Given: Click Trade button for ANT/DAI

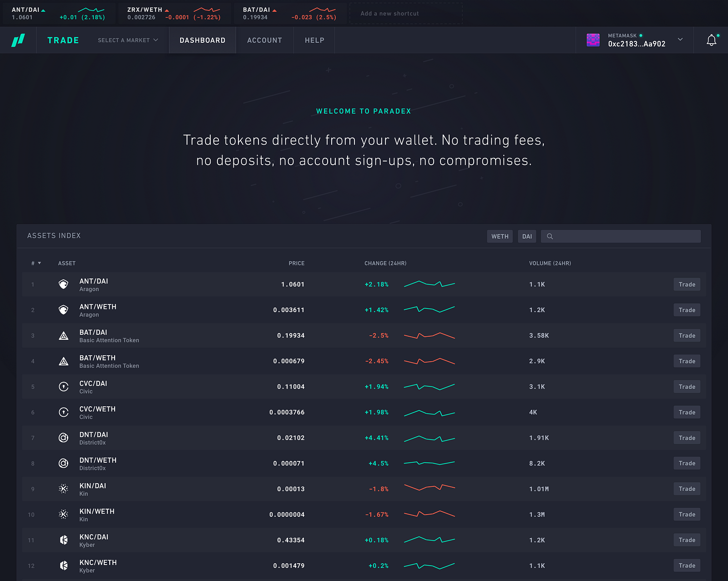Looking at the screenshot, I should pos(687,284).
